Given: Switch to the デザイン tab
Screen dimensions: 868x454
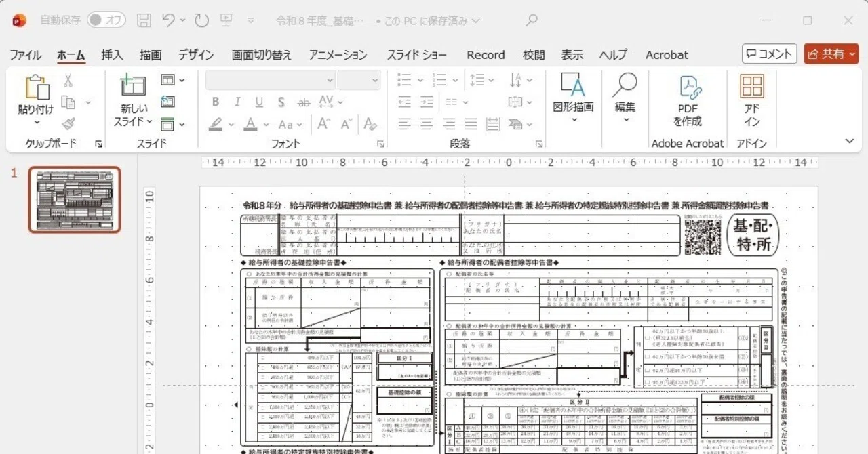Looking at the screenshot, I should coord(196,55).
